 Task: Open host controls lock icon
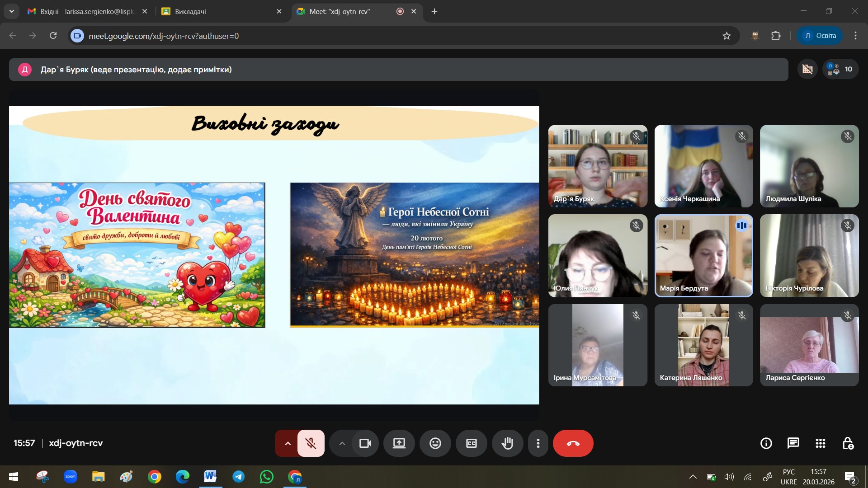(848, 443)
